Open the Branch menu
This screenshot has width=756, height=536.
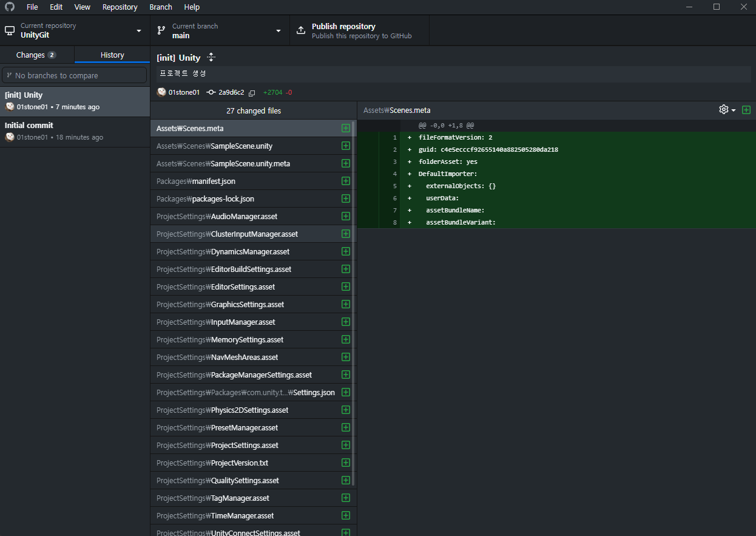(161, 7)
